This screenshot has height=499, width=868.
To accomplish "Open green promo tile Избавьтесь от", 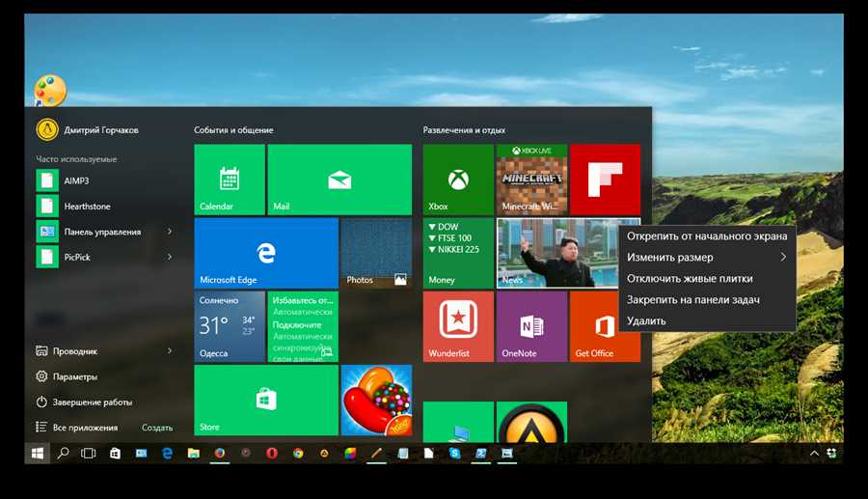I will click(303, 327).
